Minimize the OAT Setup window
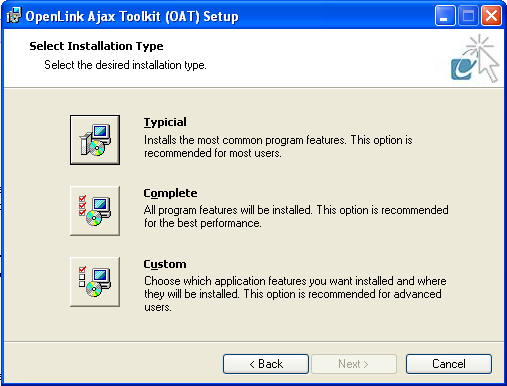Image resolution: width=507 pixels, height=386 pixels. (445, 16)
